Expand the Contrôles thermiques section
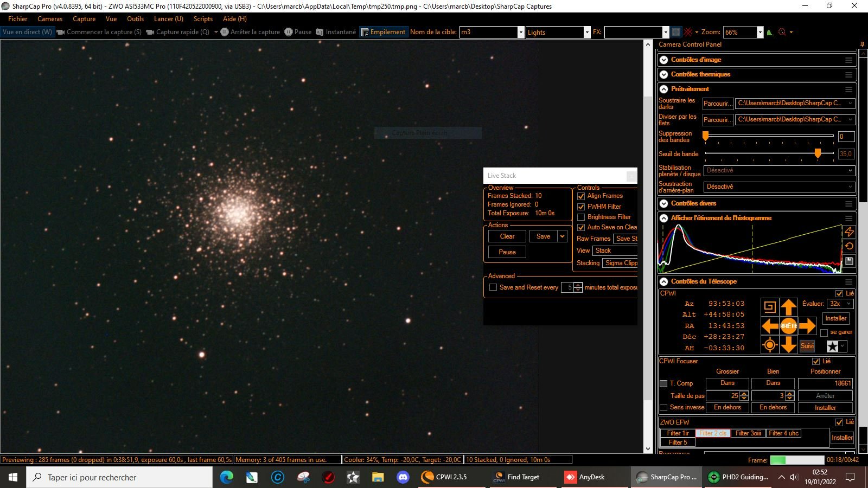The image size is (868, 488). click(663, 74)
